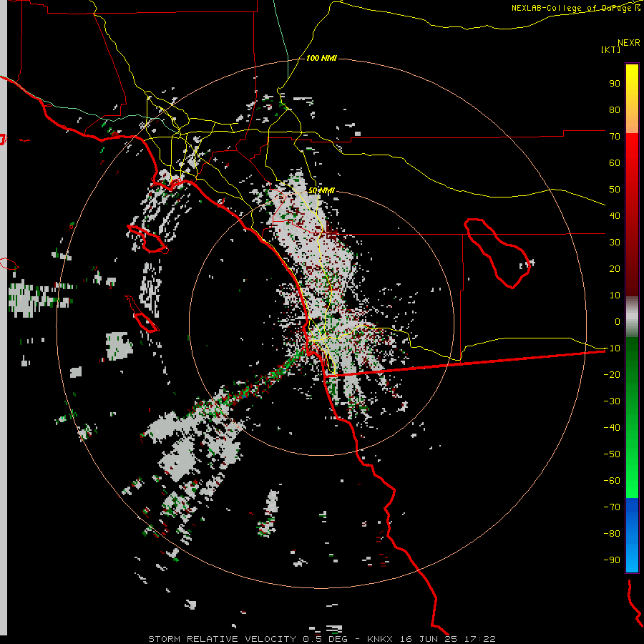This screenshot has height=644, width=644.
Task: Click the 100 NMI range ring label
Action: [x=321, y=59]
